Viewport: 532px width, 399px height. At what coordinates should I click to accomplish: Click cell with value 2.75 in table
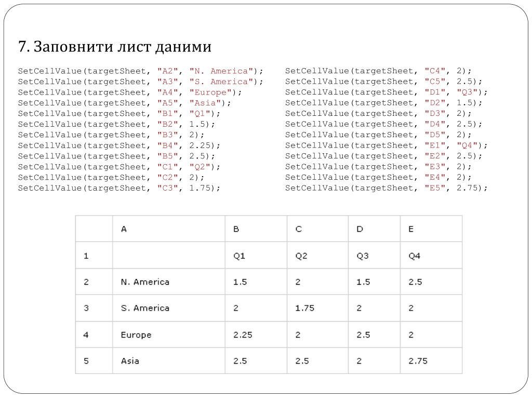(431, 361)
